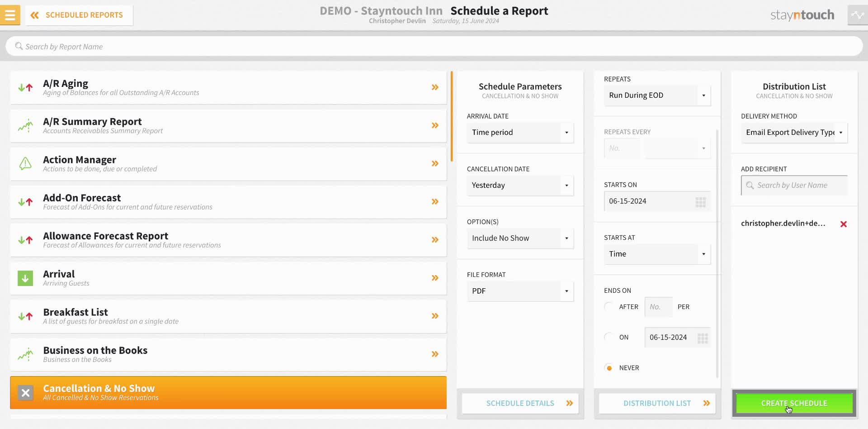
Task: Select the Cancellation & No Show report
Action: [228, 393]
